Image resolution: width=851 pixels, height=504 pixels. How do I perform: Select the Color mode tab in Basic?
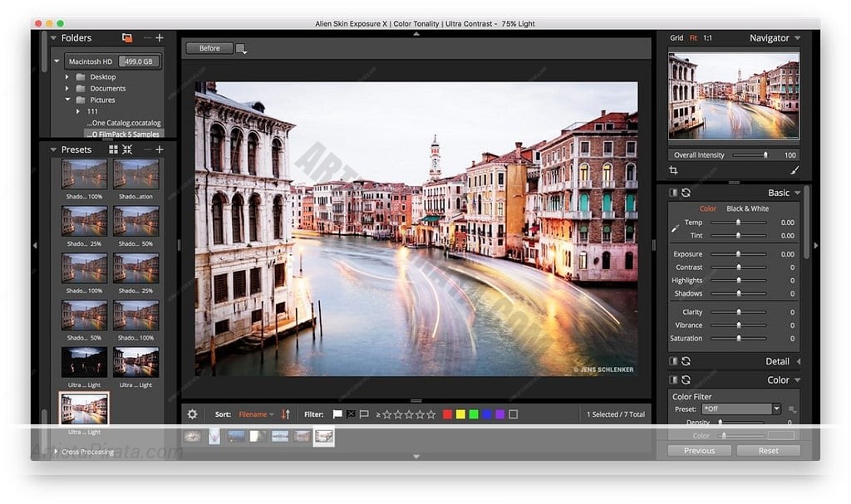pos(708,208)
